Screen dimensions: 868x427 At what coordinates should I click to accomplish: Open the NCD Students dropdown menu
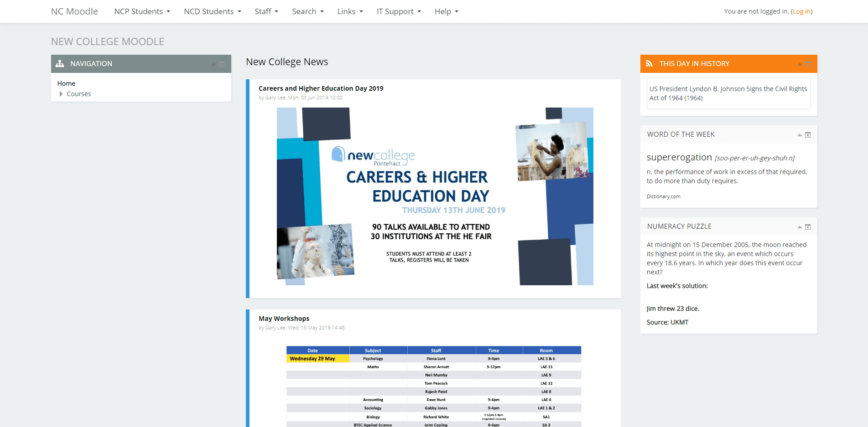(213, 11)
